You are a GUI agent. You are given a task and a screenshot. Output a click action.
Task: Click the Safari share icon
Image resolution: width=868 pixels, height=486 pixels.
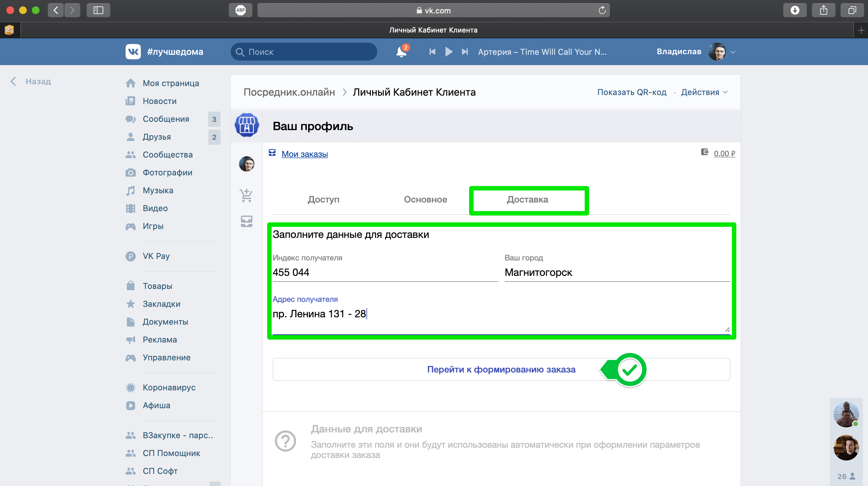point(823,10)
